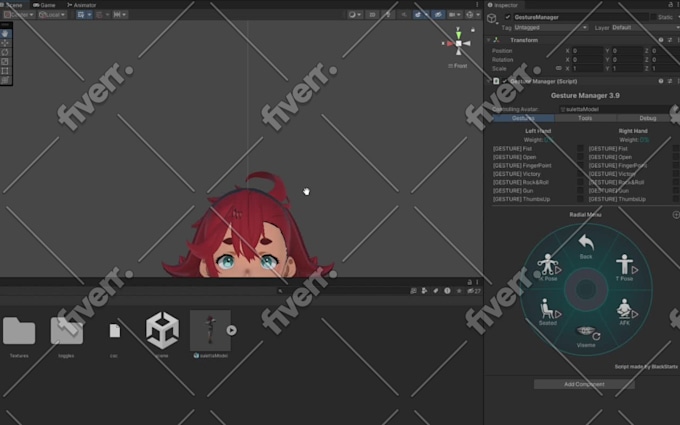Click the Scene gizmo center cube
680x425 pixels.
(458, 43)
